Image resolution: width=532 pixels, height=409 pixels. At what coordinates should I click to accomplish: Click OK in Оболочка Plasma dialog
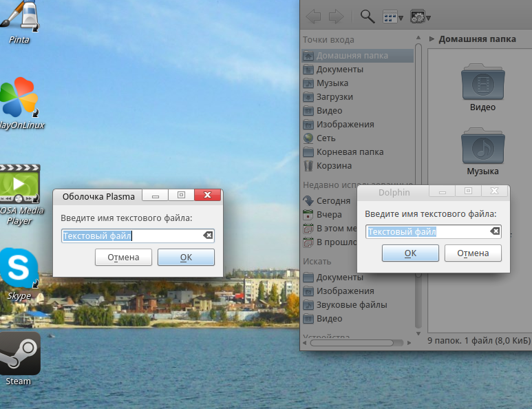point(186,258)
